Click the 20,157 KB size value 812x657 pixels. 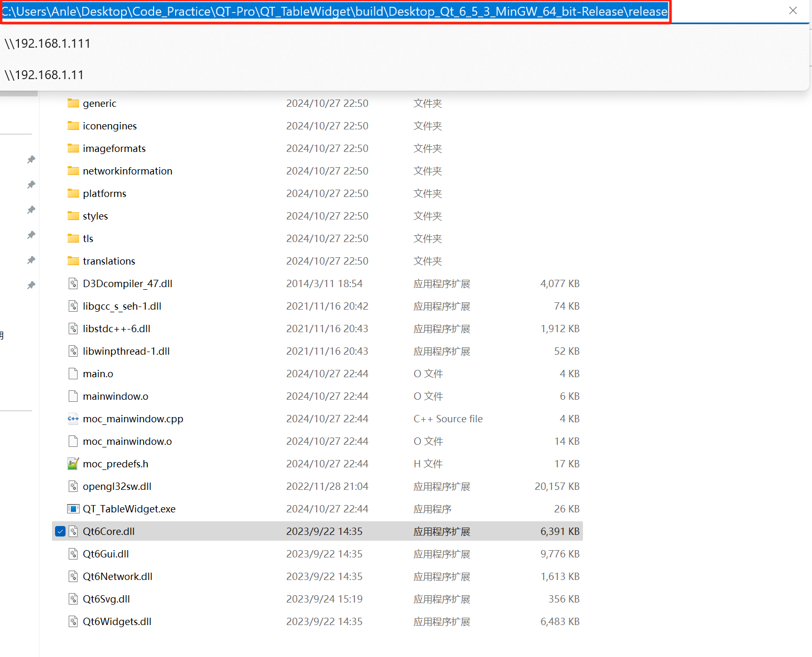pos(557,486)
